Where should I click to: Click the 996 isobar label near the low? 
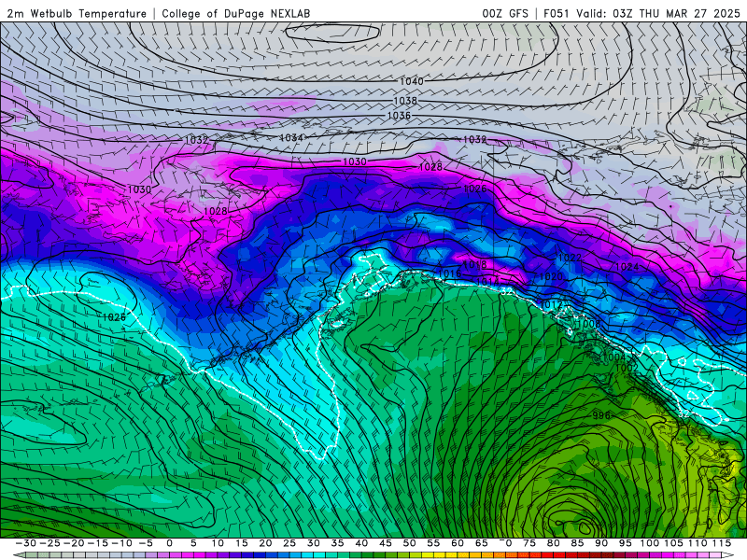pyautogui.click(x=601, y=415)
